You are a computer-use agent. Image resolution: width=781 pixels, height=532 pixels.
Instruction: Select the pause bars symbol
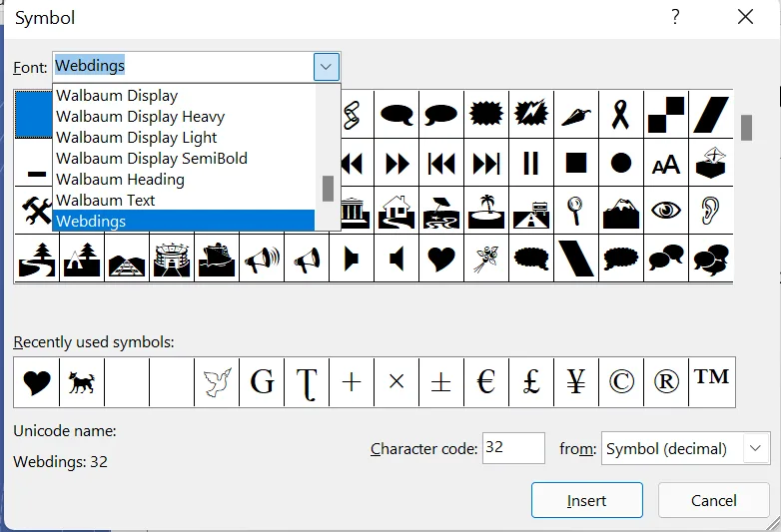531,163
